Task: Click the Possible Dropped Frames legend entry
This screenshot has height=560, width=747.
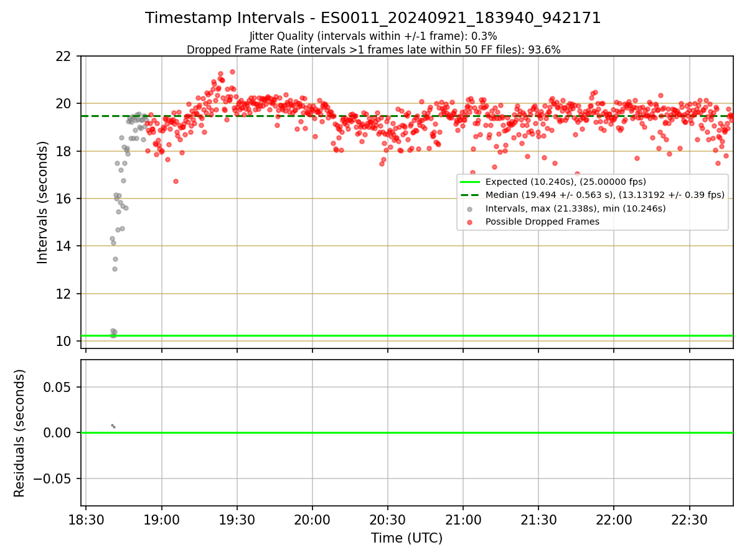Action: coord(542,222)
